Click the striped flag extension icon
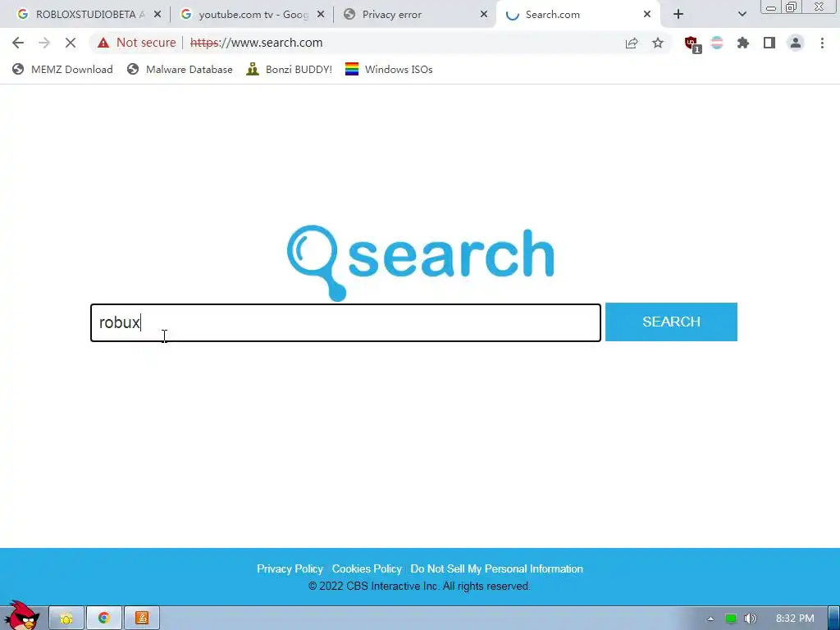The image size is (840, 630). click(717, 43)
